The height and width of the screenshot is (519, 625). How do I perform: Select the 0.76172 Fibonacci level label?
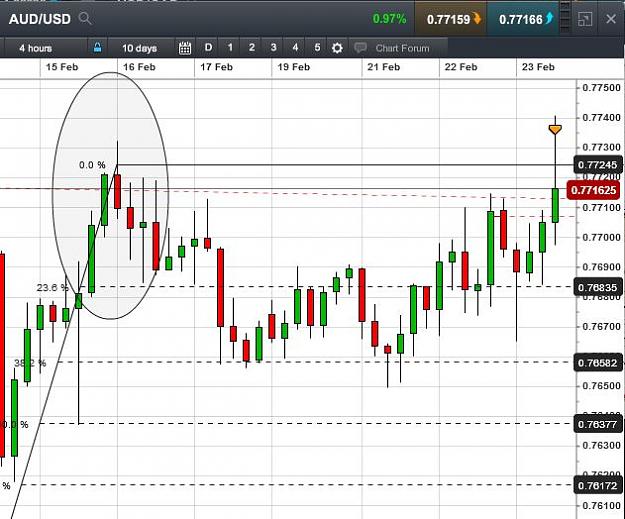(597, 486)
